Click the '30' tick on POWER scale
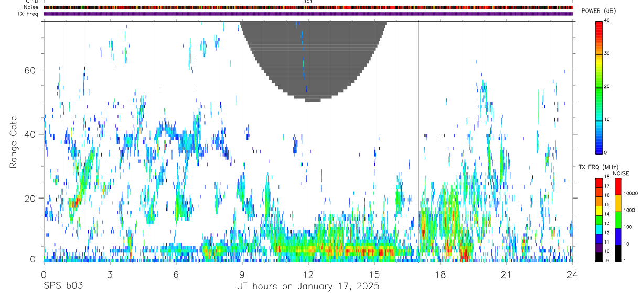The width and height of the screenshot is (644, 297). [x=607, y=54]
